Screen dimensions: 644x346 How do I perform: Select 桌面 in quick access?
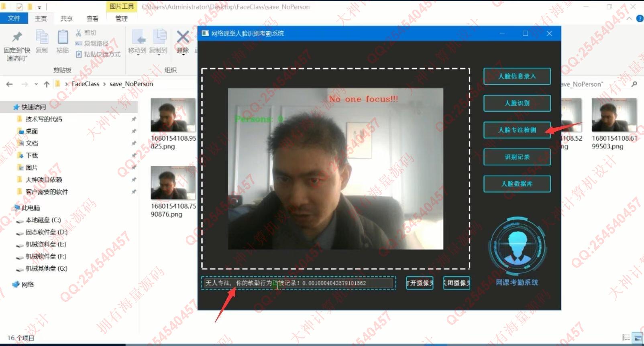pyautogui.click(x=31, y=131)
